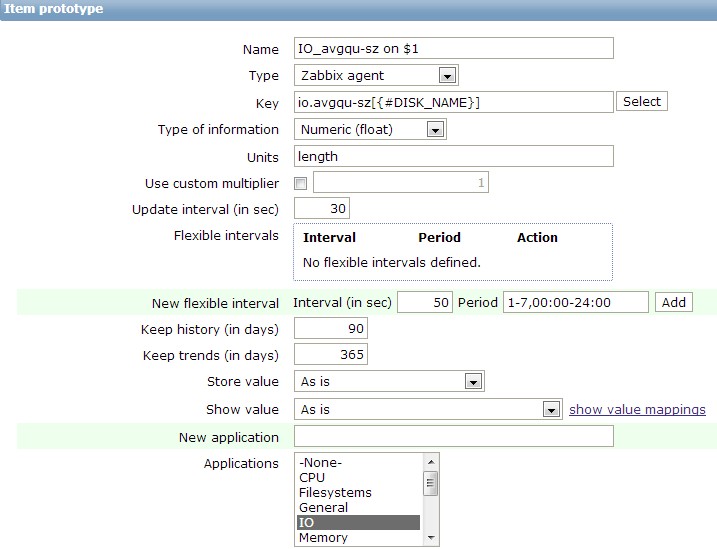
Task: Click the new flexible Interval field showing 50
Action: [425, 302]
